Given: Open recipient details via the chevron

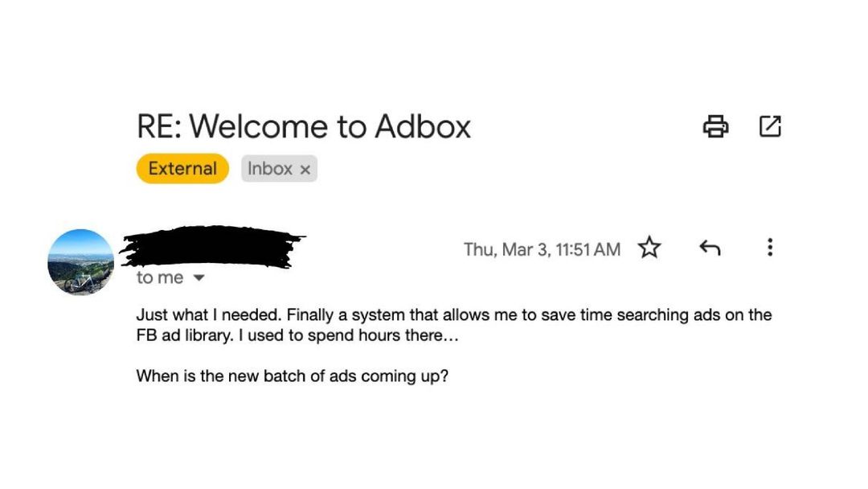Looking at the screenshot, I should point(197,277).
